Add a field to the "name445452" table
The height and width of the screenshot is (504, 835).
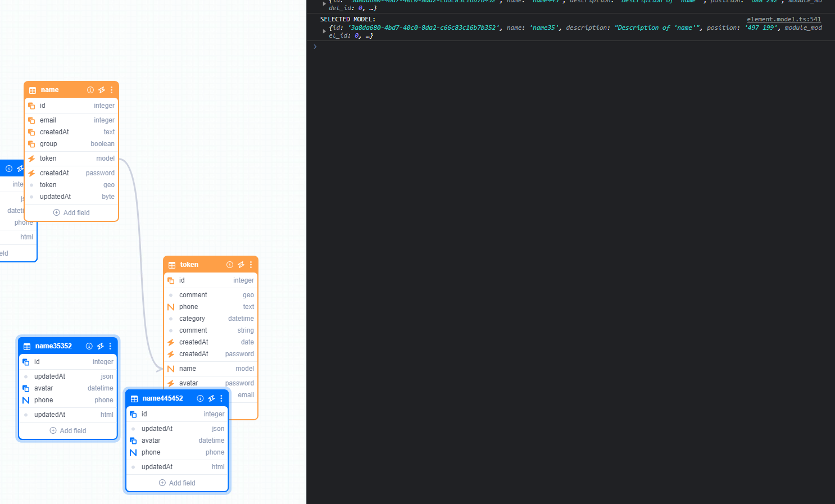coord(177,483)
